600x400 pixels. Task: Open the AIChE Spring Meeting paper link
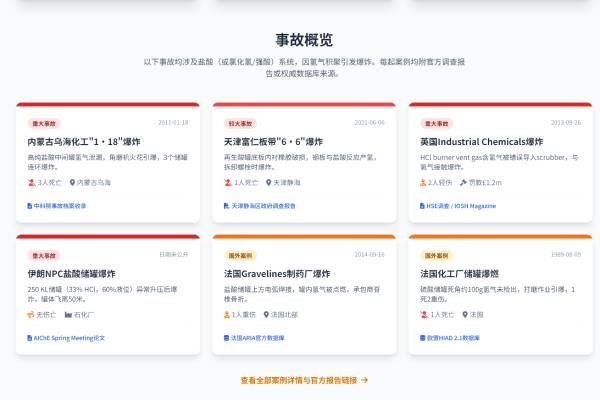point(66,338)
